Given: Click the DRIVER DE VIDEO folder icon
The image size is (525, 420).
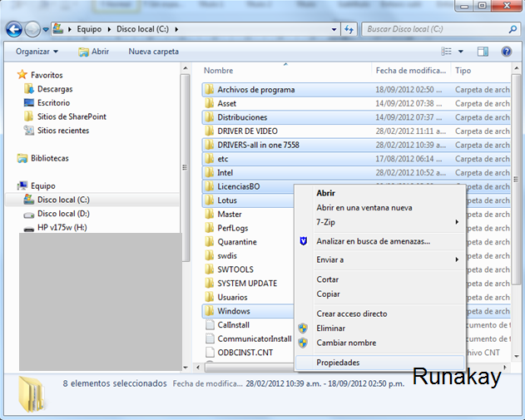Looking at the screenshot, I should pyautogui.click(x=210, y=131).
